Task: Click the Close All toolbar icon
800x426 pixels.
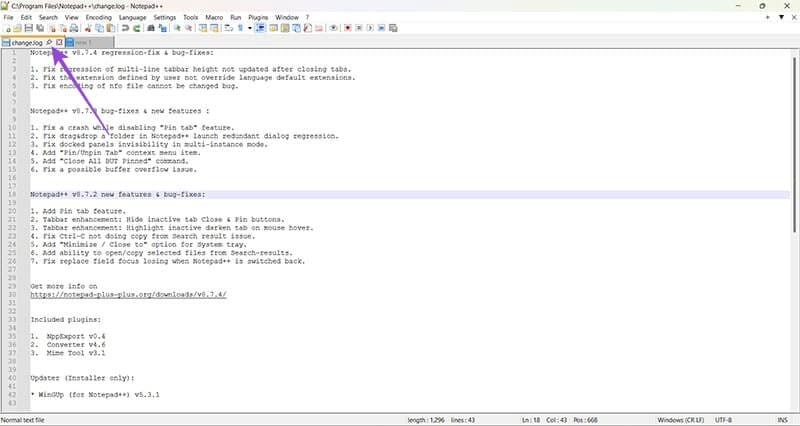Action: coord(63,28)
